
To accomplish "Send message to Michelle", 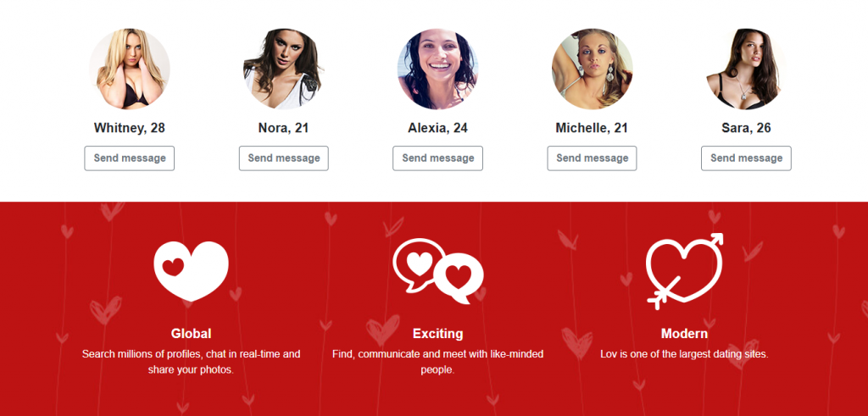I will click(593, 158).
